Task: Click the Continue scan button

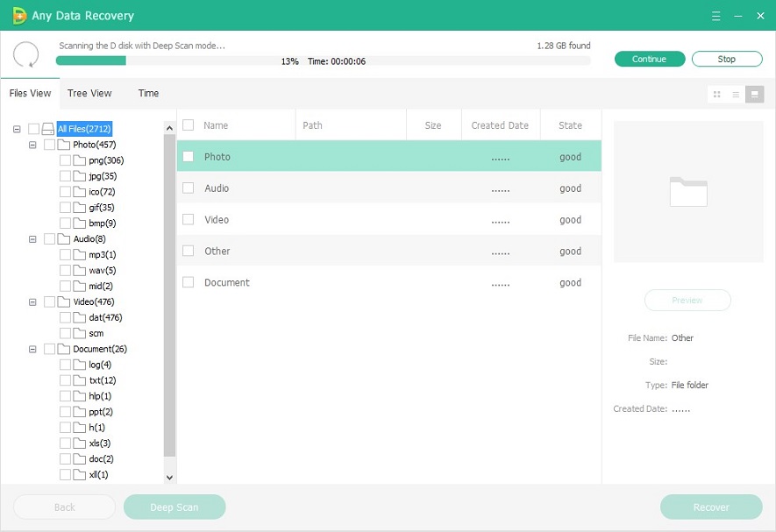Action: coord(650,59)
